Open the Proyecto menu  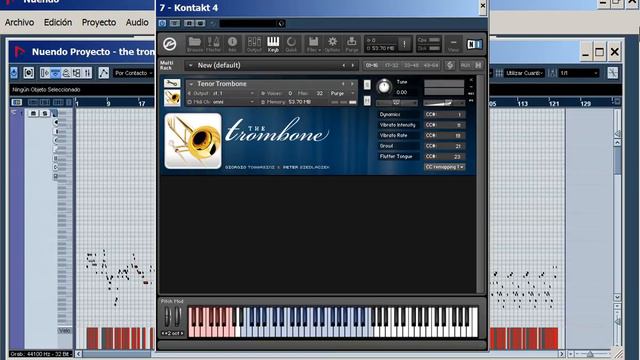[x=99, y=22]
